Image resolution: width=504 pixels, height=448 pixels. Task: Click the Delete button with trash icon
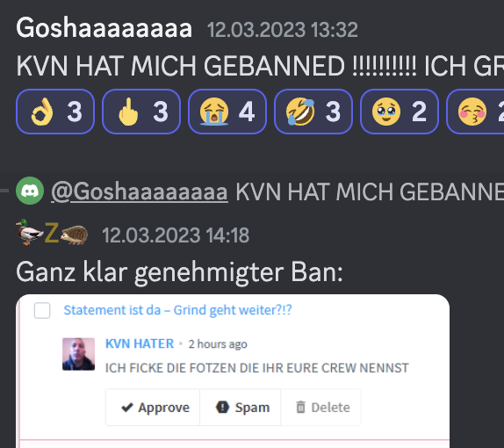[320, 408]
